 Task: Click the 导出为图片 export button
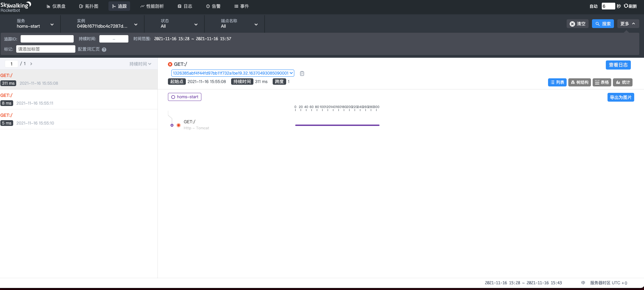[x=620, y=97]
